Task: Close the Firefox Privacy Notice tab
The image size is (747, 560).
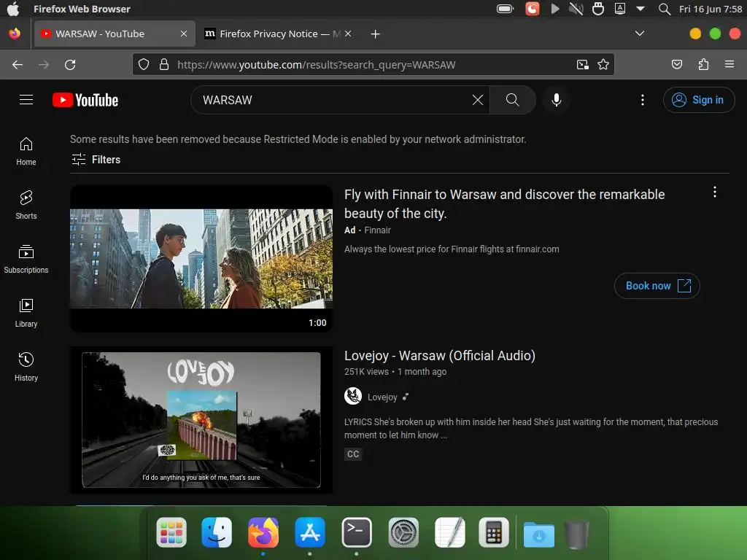Action: tap(348, 34)
